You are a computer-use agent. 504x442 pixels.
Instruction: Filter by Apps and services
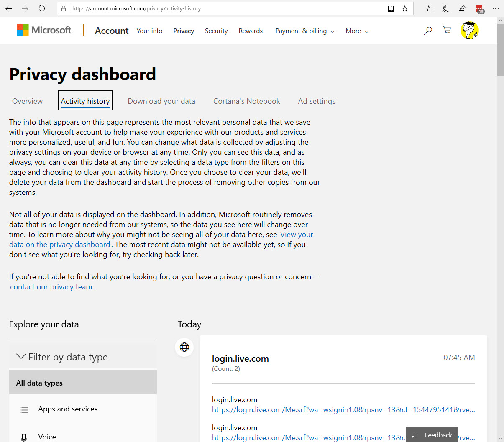tap(68, 409)
